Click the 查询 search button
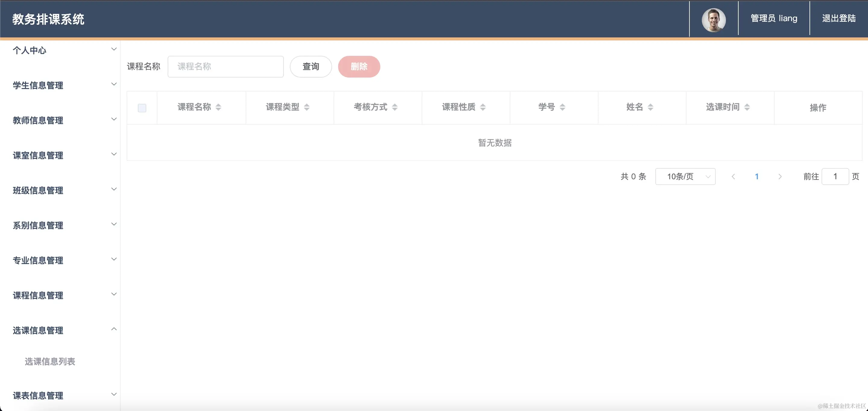The image size is (868, 411). click(311, 67)
